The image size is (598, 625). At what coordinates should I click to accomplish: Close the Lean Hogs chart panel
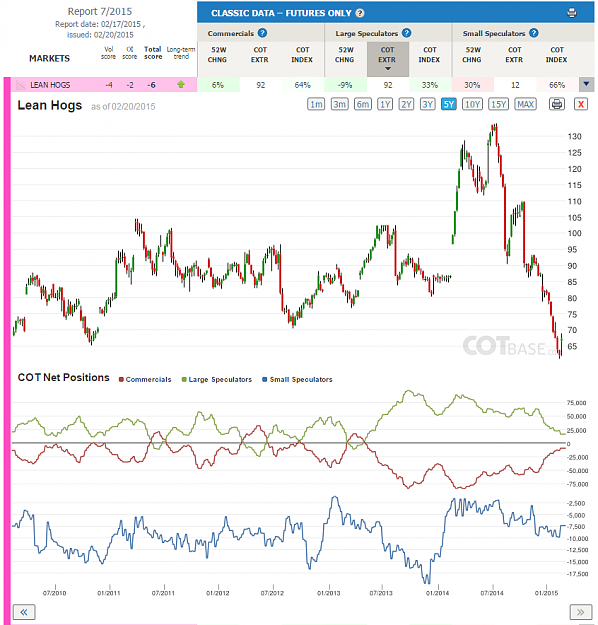point(581,104)
